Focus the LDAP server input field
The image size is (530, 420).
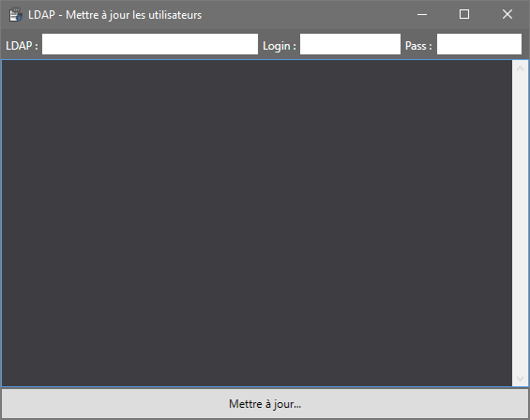150,44
